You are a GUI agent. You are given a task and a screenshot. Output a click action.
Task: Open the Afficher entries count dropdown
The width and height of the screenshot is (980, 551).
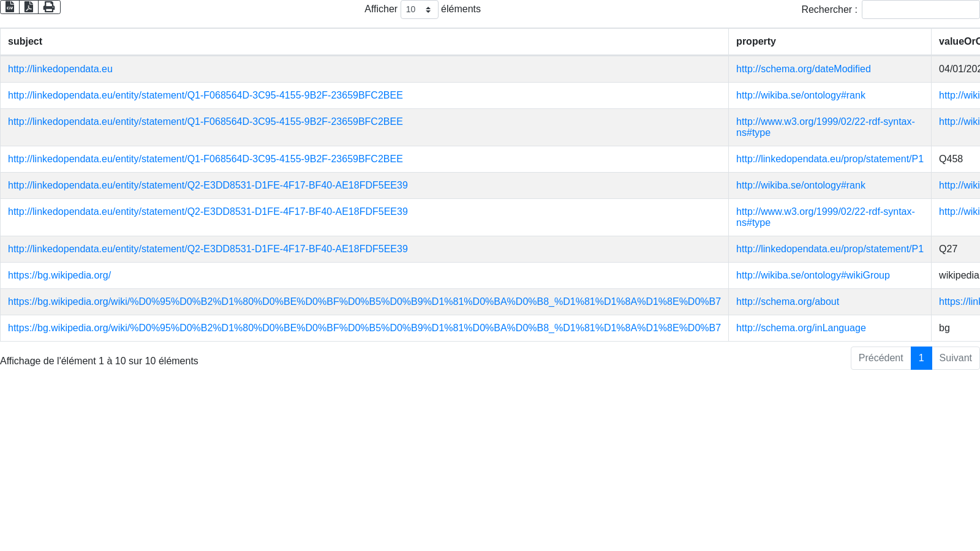point(419,10)
